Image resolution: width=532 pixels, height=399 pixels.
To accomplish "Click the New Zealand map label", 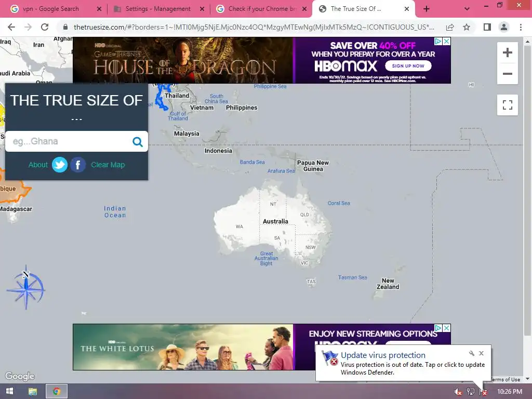I will [388, 284].
